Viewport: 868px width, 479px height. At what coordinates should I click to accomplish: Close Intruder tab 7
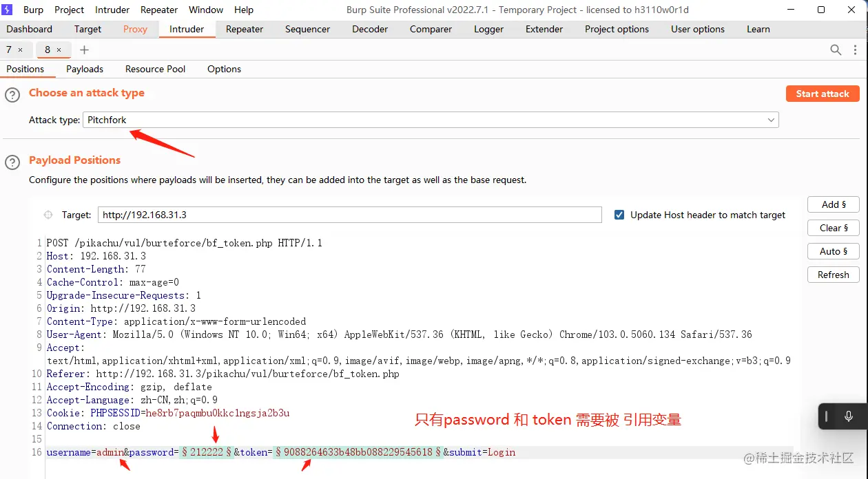tap(21, 50)
